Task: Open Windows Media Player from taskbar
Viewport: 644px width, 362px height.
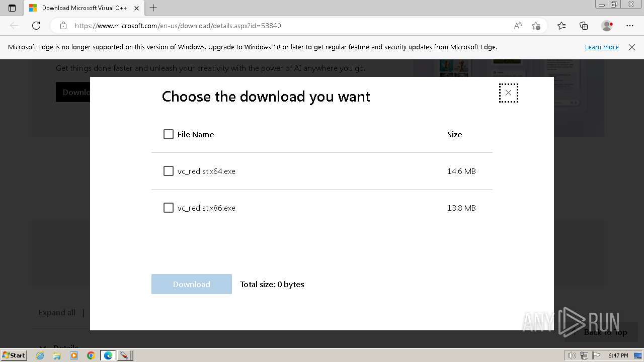Action: click(x=74, y=355)
